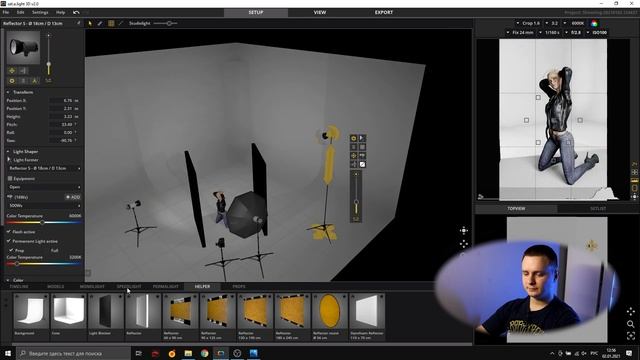Open Chrome from the taskbar
640x360 pixels.
(x=204, y=353)
